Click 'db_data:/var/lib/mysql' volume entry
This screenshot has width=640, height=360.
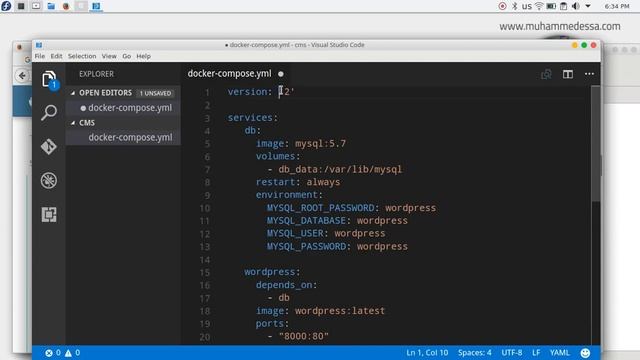340,169
